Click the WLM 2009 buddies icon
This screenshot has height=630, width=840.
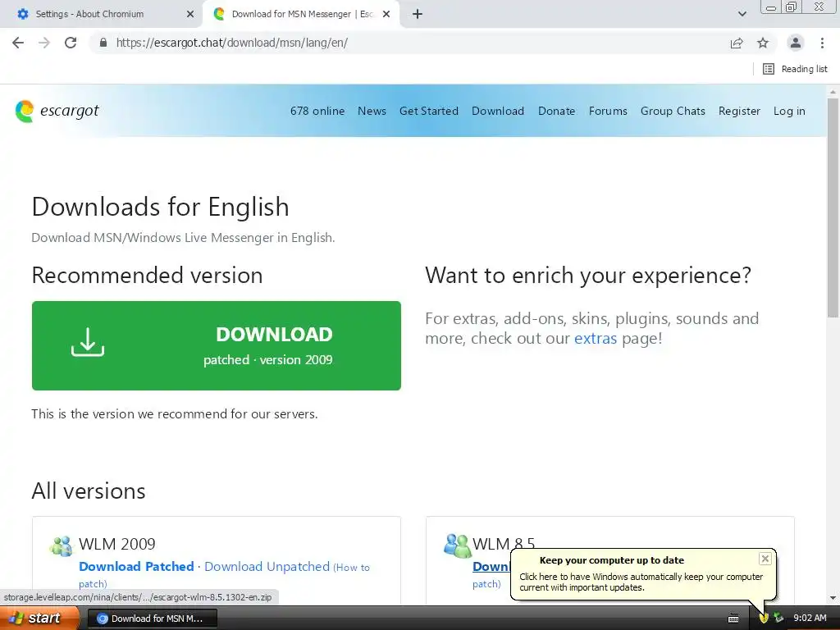click(x=62, y=546)
